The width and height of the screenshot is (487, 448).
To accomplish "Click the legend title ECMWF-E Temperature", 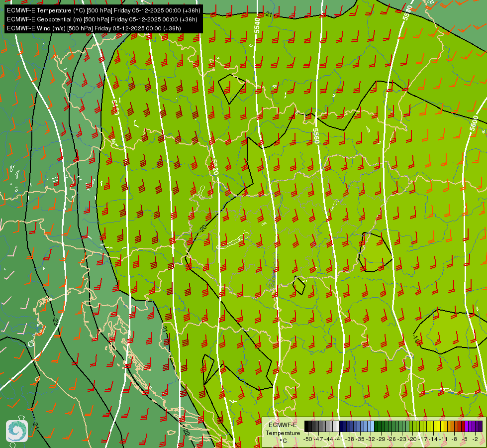I will pos(283,429).
